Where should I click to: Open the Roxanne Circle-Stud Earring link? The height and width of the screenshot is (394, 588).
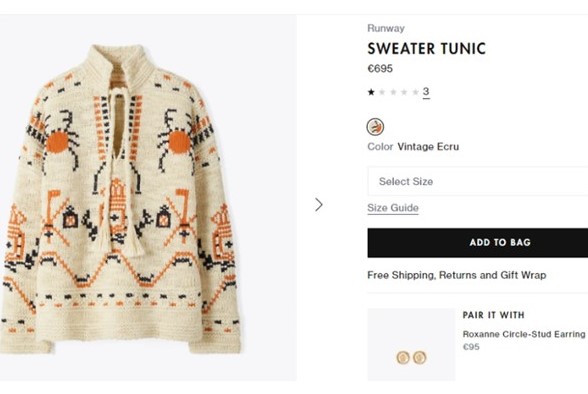coord(524,334)
